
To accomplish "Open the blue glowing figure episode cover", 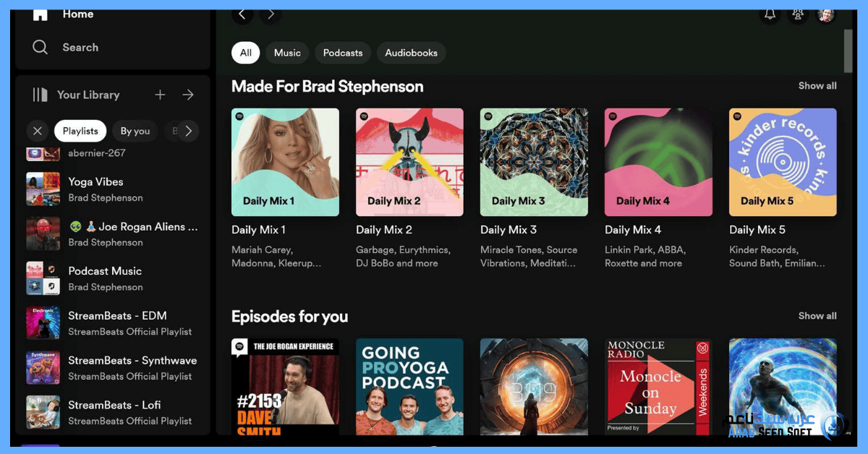I will [783, 387].
